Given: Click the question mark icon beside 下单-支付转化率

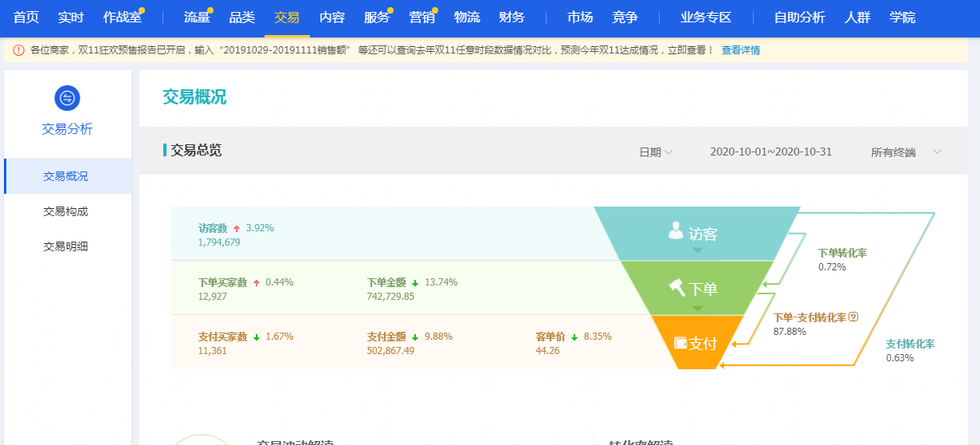Looking at the screenshot, I should coord(853,317).
